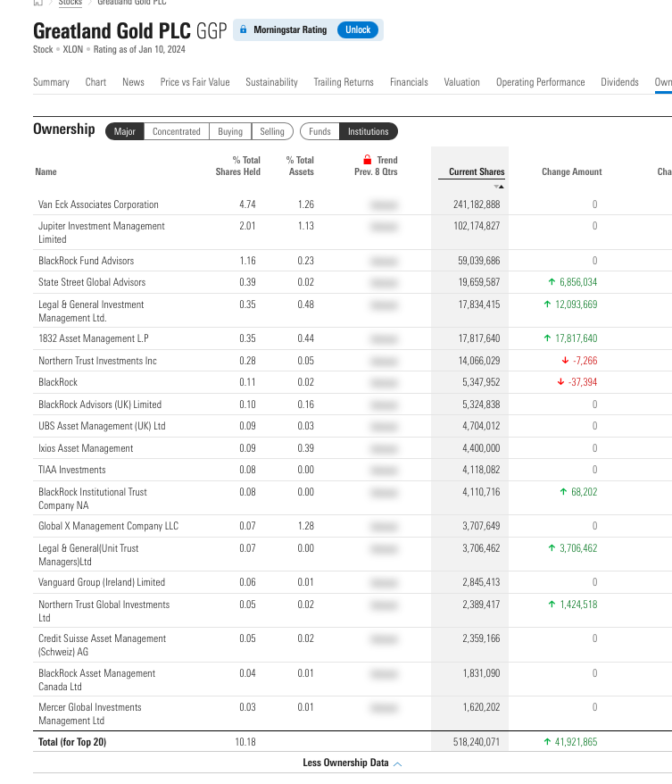Select the Selling ownership filter
The image size is (672, 784).
click(x=272, y=131)
